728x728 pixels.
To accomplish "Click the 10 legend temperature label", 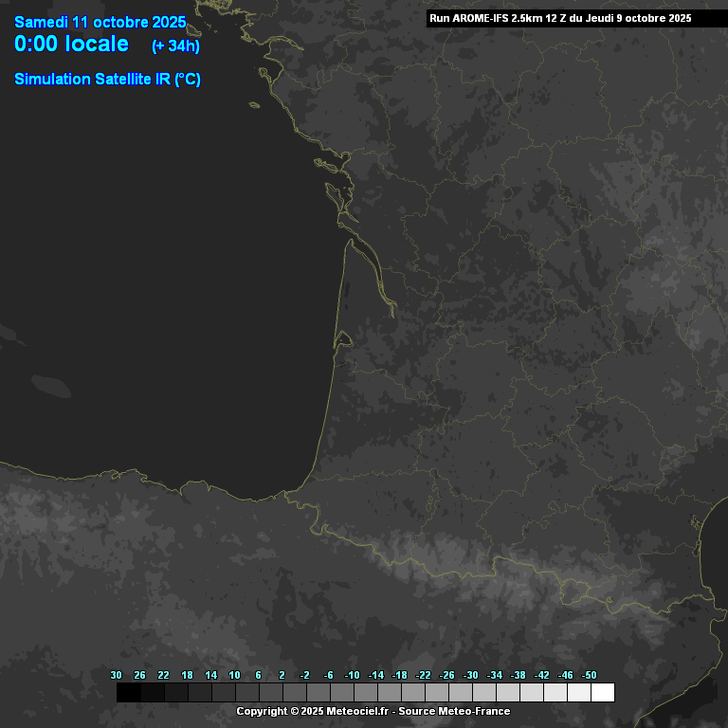I will (x=234, y=675).
